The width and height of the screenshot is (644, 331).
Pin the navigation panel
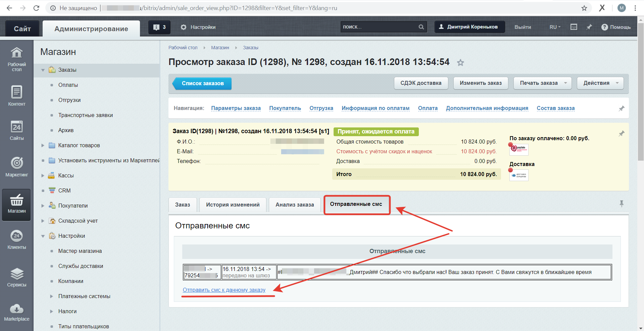coord(622,108)
